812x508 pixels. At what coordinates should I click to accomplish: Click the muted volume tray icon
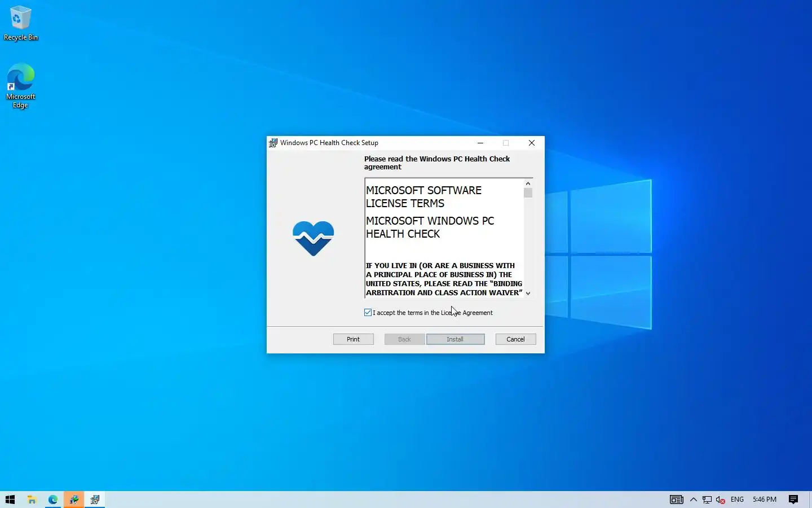(x=721, y=500)
